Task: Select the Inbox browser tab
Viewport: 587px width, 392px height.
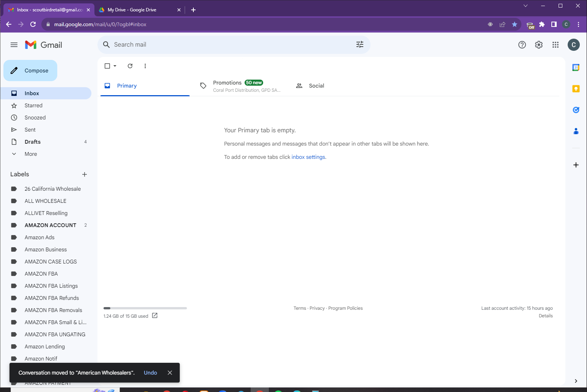Action: [x=49, y=10]
